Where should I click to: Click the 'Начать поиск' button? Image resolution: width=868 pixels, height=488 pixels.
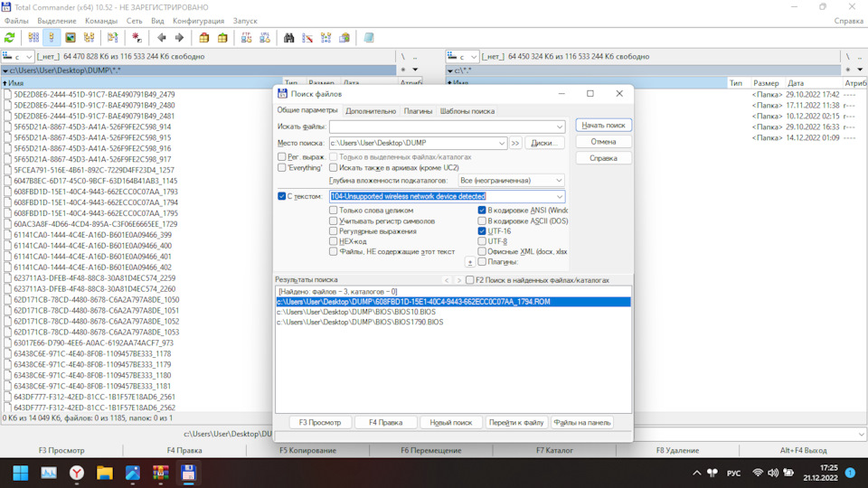click(603, 126)
